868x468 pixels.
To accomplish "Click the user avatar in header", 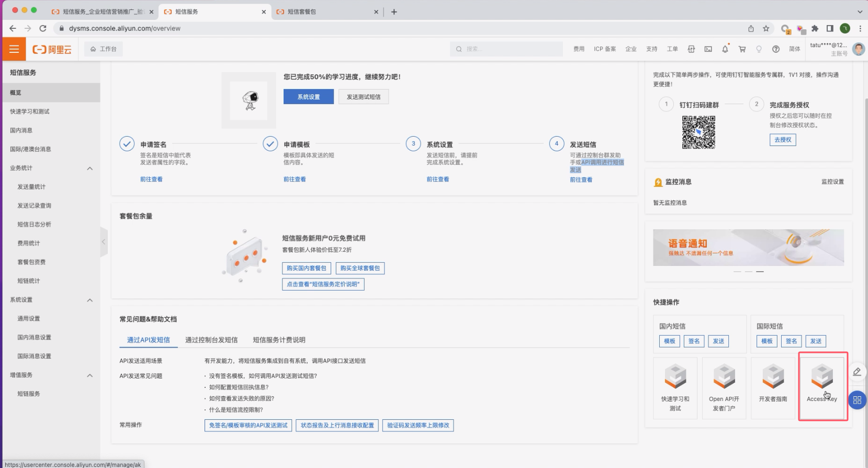I will click(x=858, y=49).
